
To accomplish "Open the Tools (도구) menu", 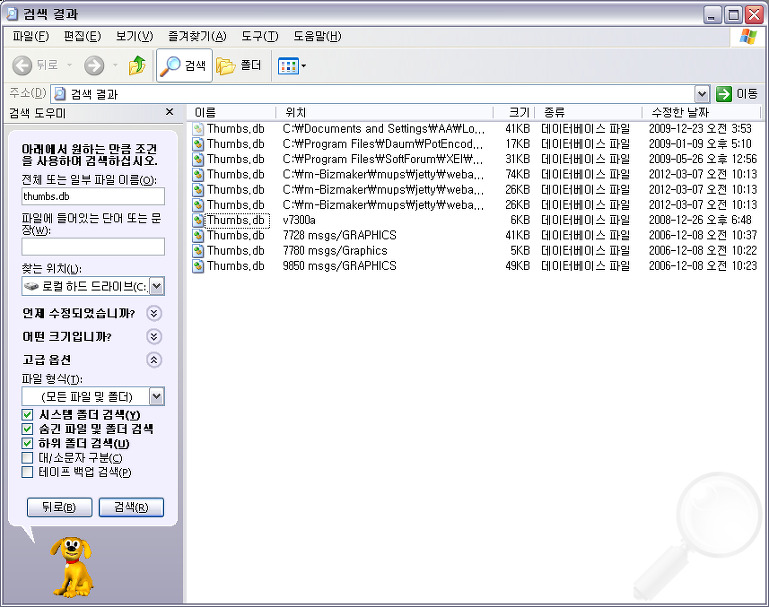I will pyautogui.click(x=259, y=36).
